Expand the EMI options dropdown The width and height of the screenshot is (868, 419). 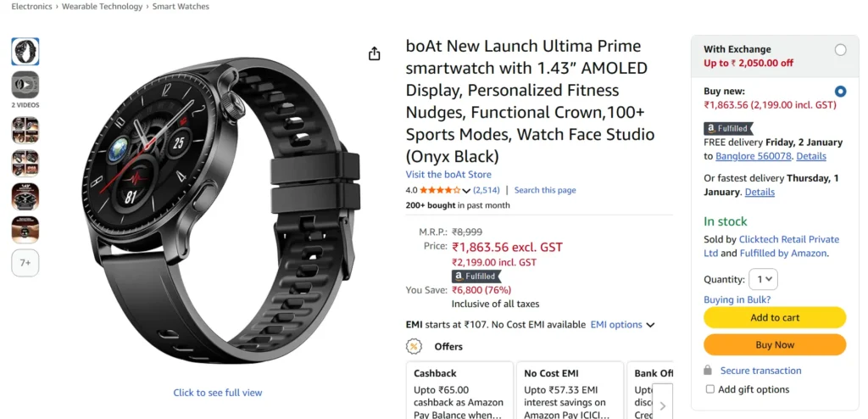click(623, 325)
